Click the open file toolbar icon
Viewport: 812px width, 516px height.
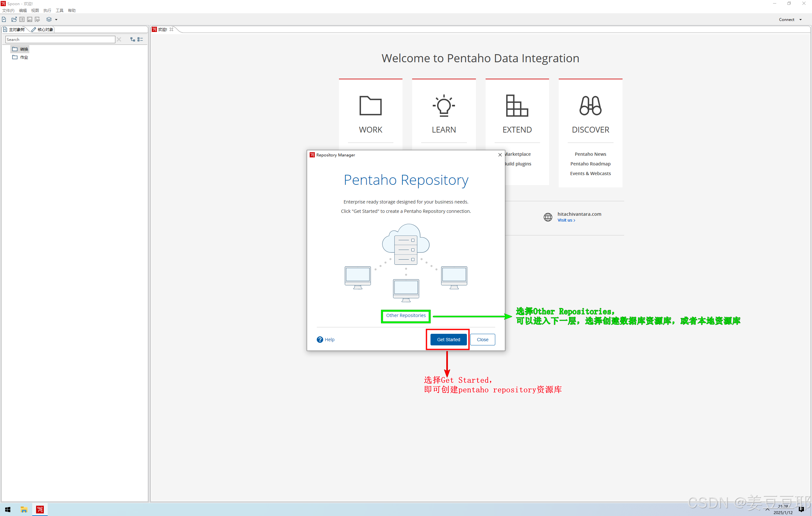tap(14, 20)
